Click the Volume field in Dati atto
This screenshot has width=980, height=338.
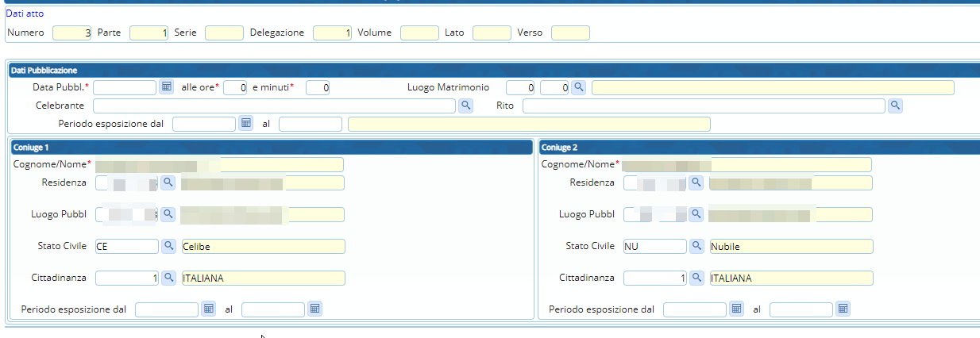419,33
